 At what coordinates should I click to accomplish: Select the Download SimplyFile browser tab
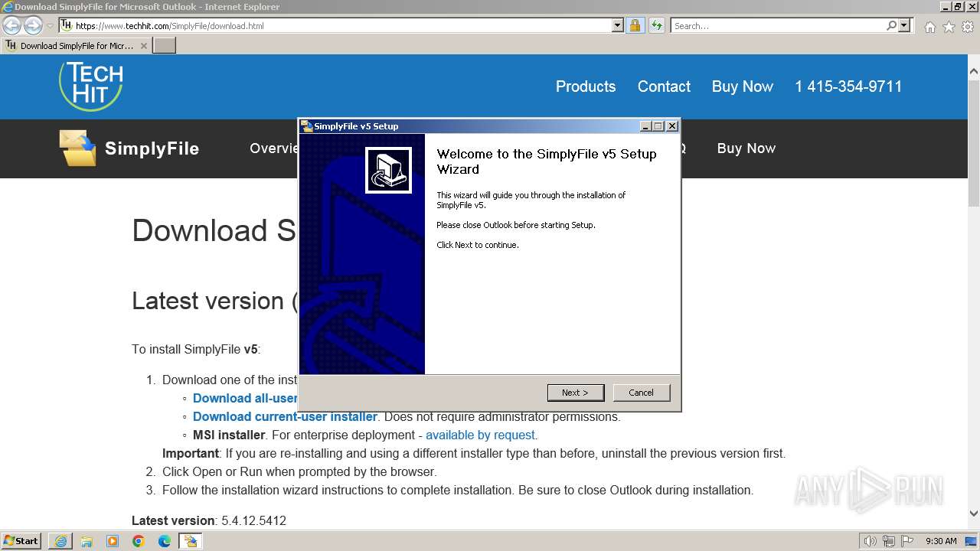point(77,46)
